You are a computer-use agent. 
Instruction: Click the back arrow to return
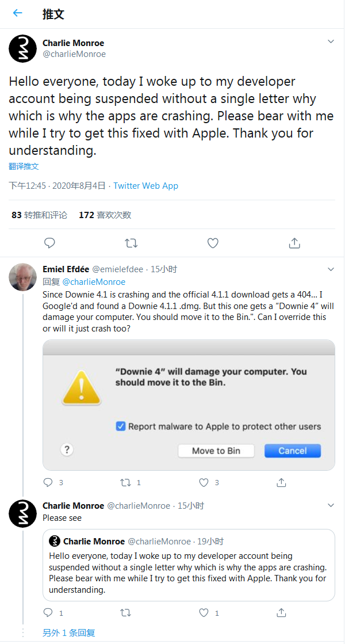point(17,13)
